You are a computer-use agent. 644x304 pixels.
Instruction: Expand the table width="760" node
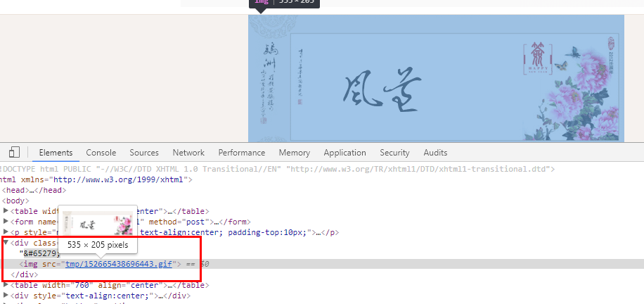(x=6, y=285)
